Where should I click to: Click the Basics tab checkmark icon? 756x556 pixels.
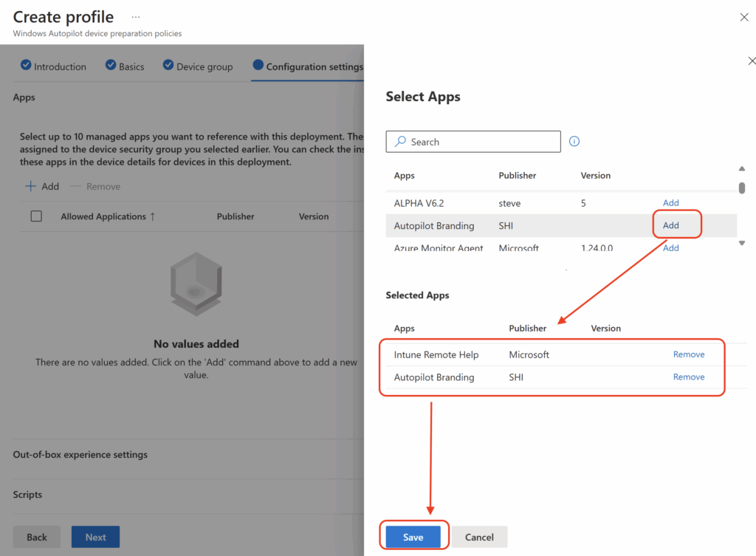(111, 65)
